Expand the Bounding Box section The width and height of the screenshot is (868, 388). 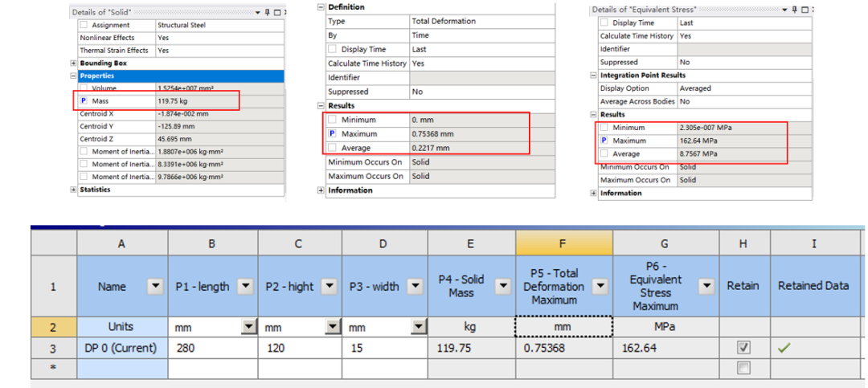tap(74, 63)
